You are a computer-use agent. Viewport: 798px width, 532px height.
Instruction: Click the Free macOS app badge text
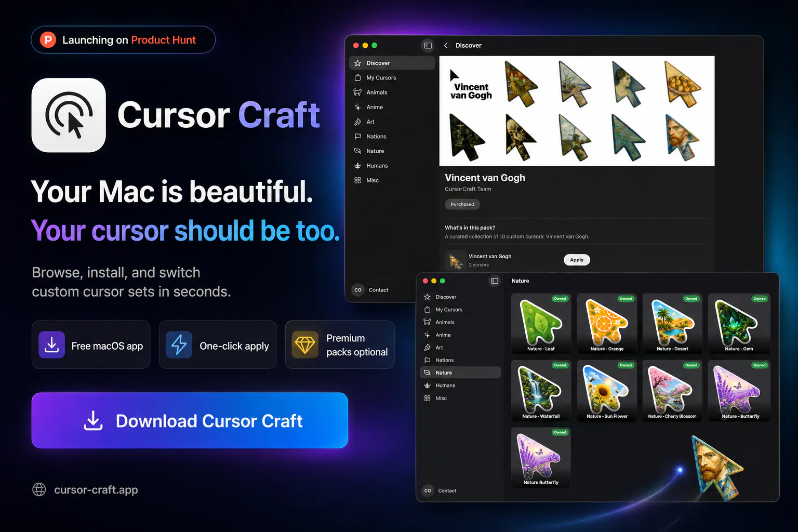[x=107, y=346]
